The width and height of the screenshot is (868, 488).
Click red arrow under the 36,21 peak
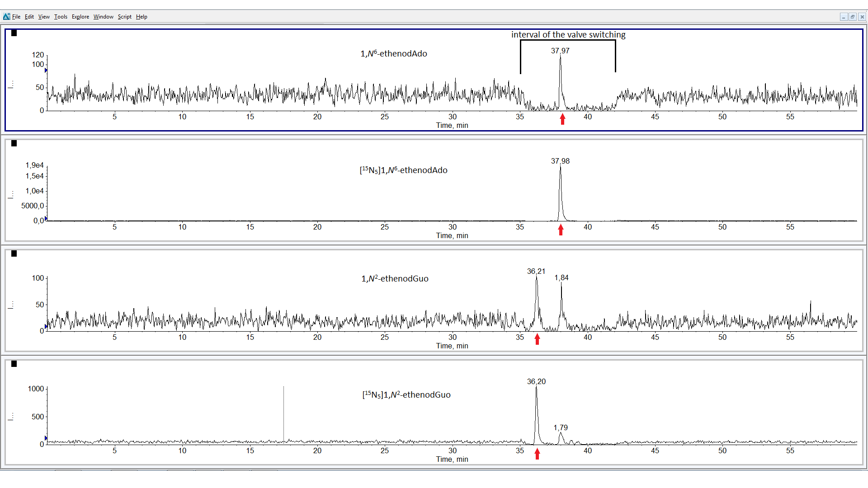[x=537, y=339]
